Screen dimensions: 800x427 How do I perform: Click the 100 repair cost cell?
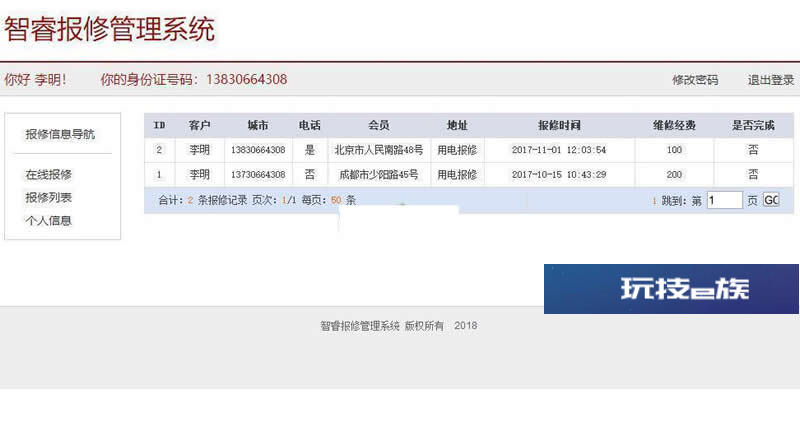click(674, 150)
